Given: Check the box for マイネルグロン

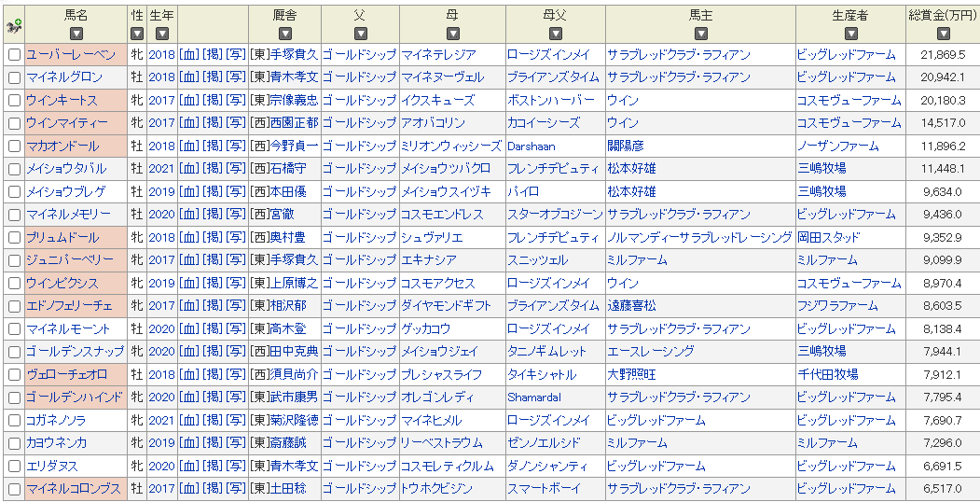Looking at the screenshot, I should [x=14, y=78].
